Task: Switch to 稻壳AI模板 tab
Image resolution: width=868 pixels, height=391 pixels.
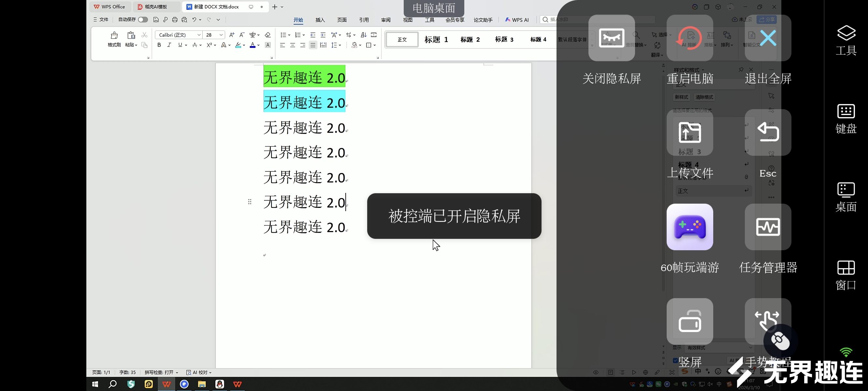Action: coord(156,7)
